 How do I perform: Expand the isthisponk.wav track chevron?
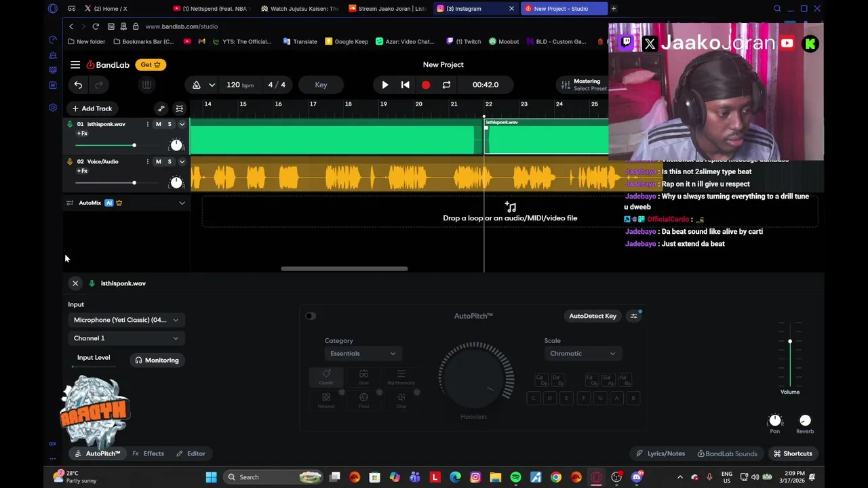(182, 124)
